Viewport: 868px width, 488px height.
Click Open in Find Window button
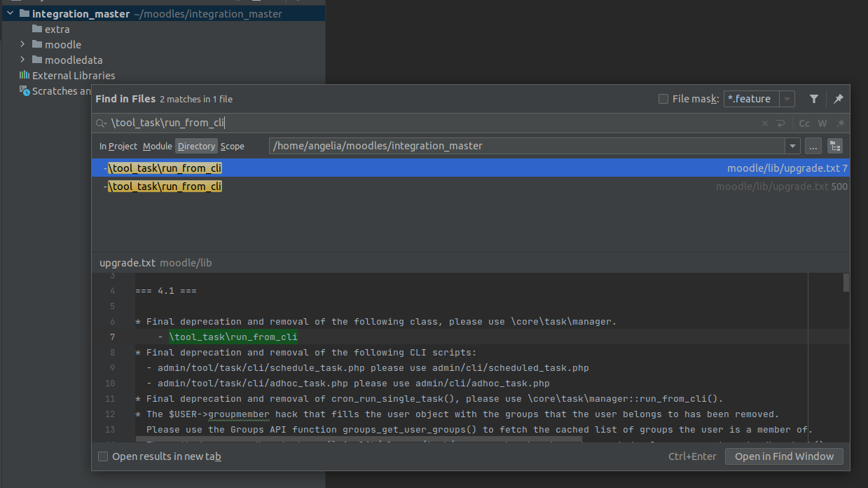[784, 456]
